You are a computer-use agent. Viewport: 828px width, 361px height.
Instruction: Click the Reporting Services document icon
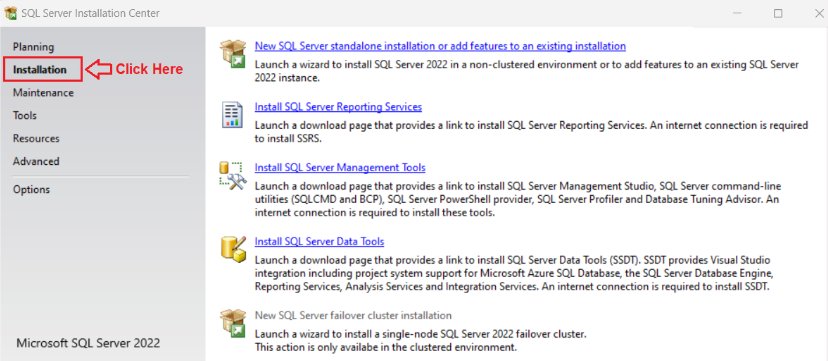point(232,115)
